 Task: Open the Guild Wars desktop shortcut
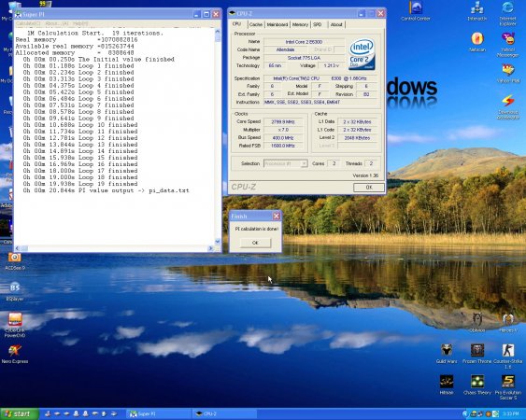coord(447,354)
